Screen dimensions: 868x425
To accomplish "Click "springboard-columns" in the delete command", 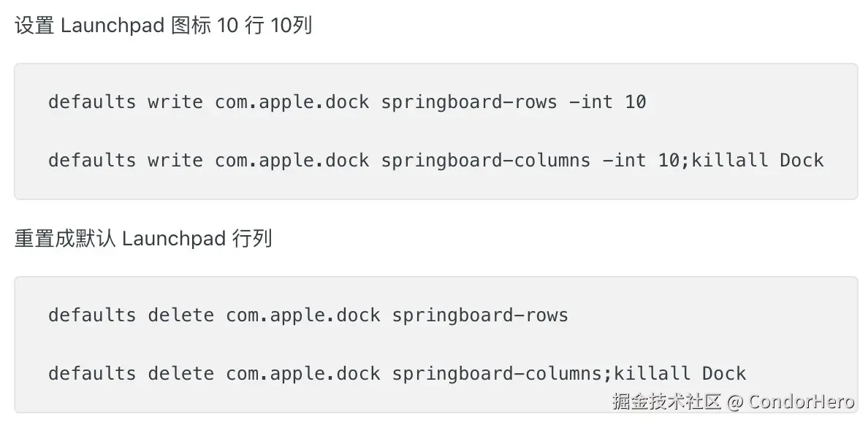I will (496, 373).
